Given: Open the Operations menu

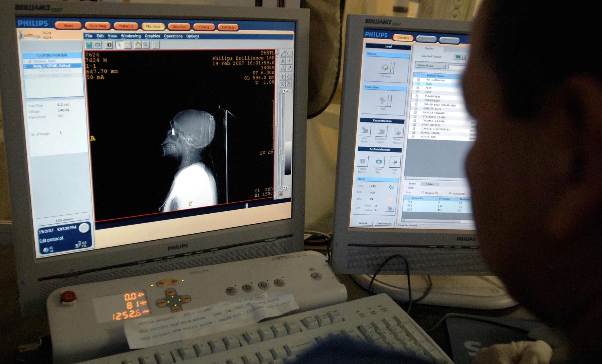Looking at the screenshot, I should [x=173, y=36].
